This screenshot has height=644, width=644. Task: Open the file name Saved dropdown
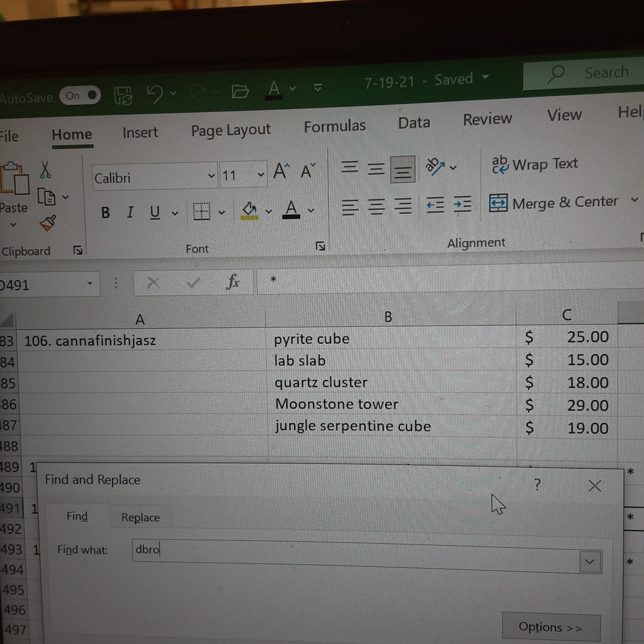pos(485,77)
